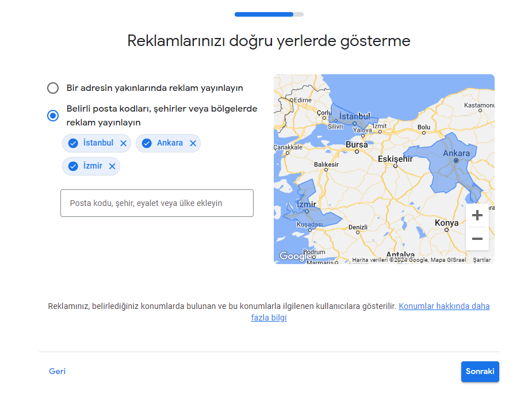Click the location search input field
This screenshot has width=532, height=397.
[x=156, y=203]
